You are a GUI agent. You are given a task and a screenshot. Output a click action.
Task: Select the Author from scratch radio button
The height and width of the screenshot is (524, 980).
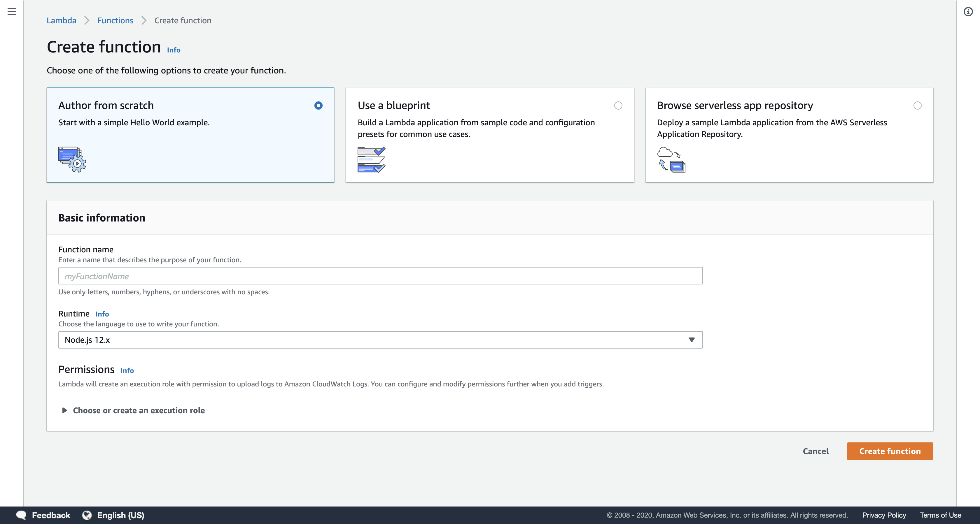[318, 105]
